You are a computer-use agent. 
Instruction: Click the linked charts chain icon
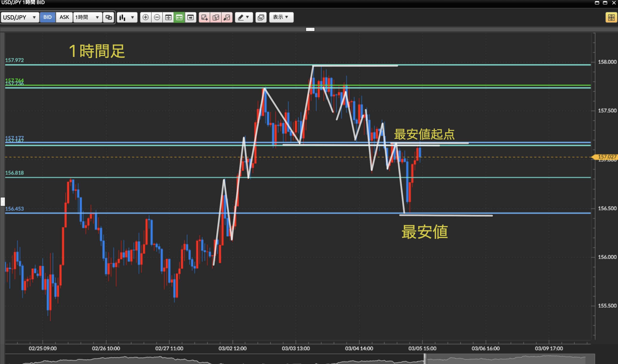109,17
